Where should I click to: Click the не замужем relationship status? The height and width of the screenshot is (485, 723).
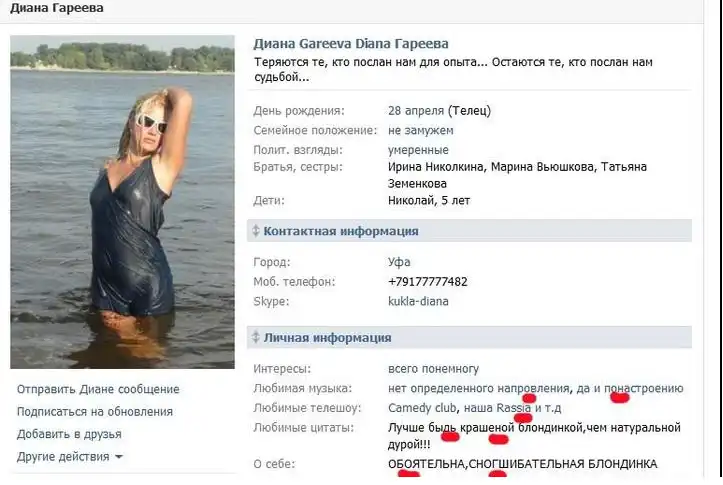click(421, 130)
